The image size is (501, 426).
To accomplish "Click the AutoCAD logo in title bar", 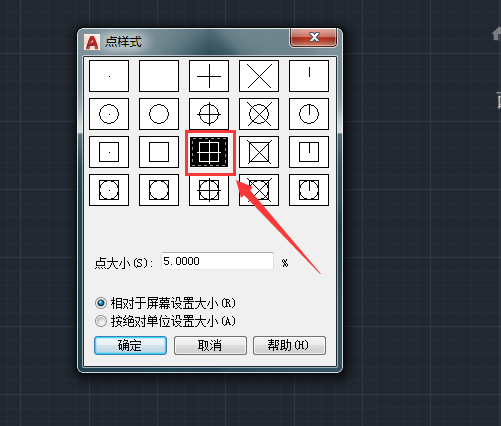I will coord(92,42).
